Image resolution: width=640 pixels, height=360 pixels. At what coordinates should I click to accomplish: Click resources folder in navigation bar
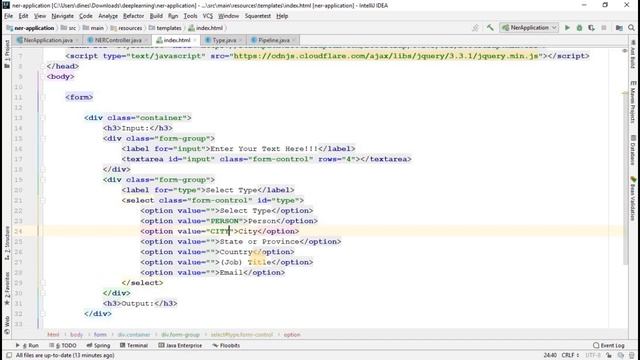127,28
